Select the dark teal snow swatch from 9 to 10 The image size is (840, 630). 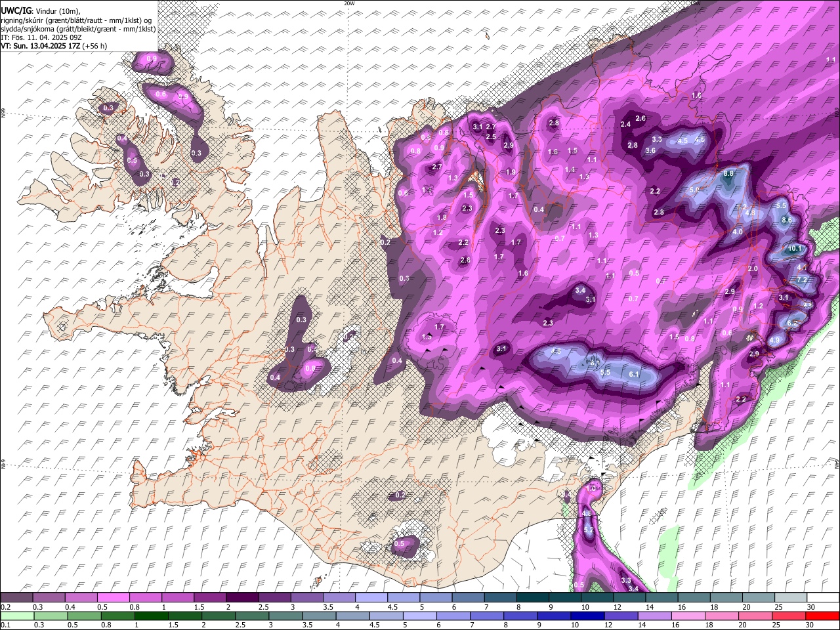pyautogui.click(x=565, y=597)
